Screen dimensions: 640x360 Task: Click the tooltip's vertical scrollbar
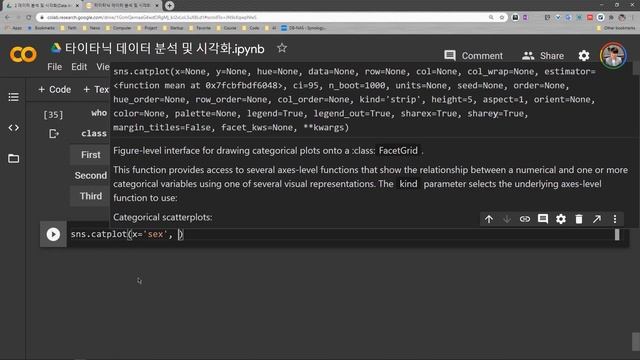pos(636,68)
